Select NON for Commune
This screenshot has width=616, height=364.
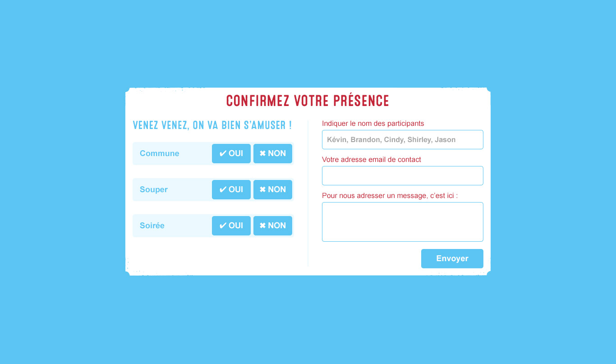point(273,153)
